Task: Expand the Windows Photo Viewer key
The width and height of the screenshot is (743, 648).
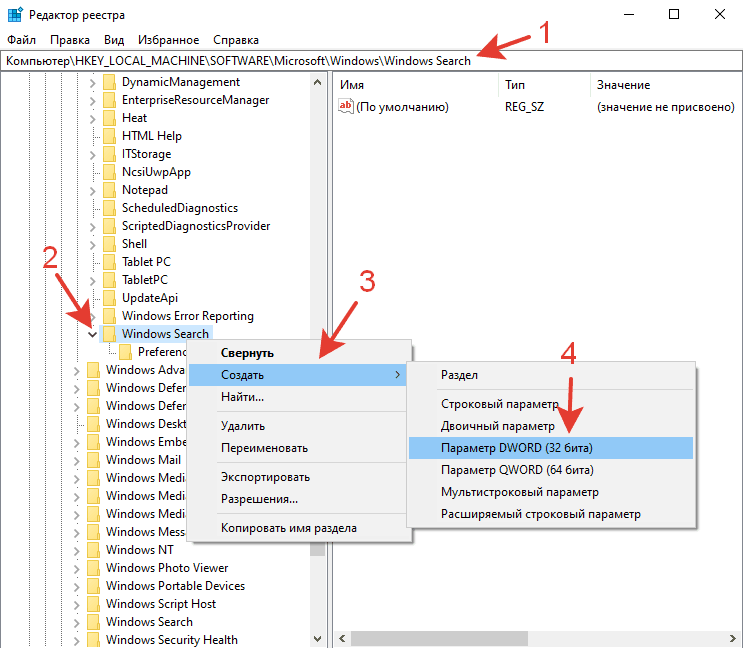Action: coord(76,568)
